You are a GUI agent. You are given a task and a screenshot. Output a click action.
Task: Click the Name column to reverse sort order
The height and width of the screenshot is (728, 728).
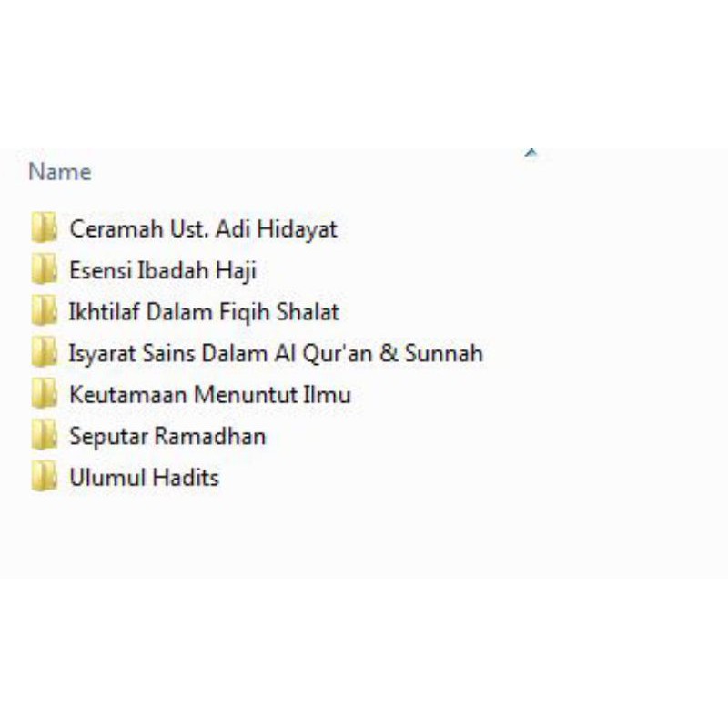pyautogui.click(x=60, y=171)
